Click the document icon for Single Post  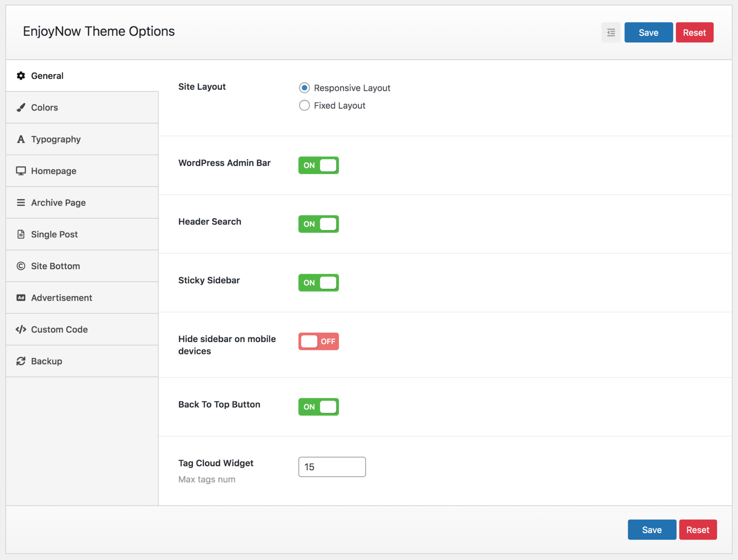click(x=21, y=234)
